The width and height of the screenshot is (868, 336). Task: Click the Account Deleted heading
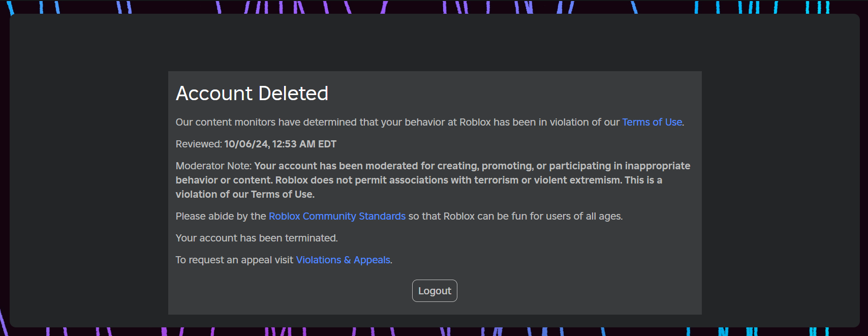click(252, 94)
